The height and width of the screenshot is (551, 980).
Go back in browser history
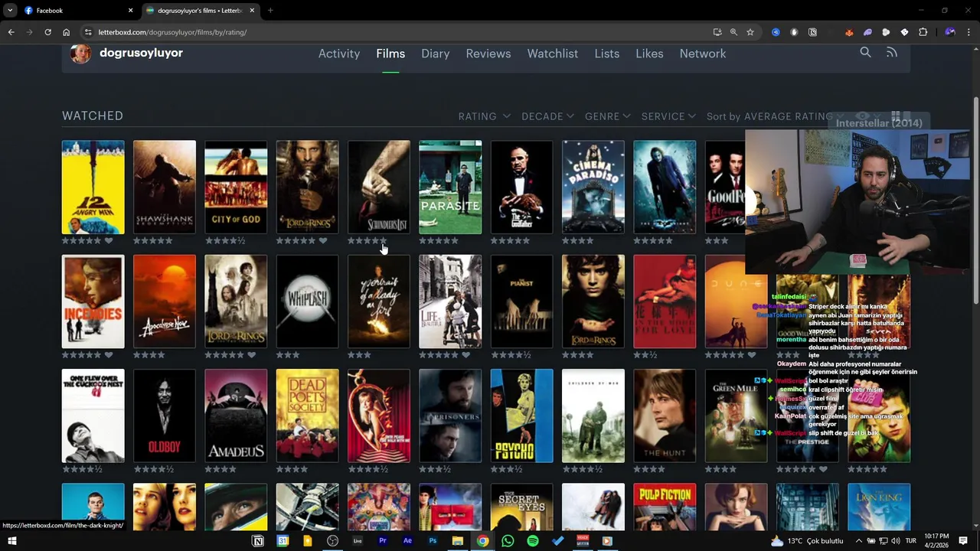11,32
